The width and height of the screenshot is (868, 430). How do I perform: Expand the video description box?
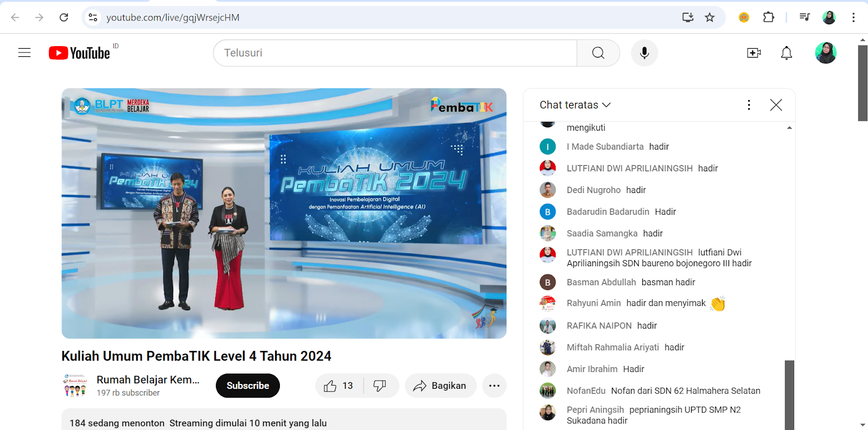pyautogui.click(x=284, y=420)
